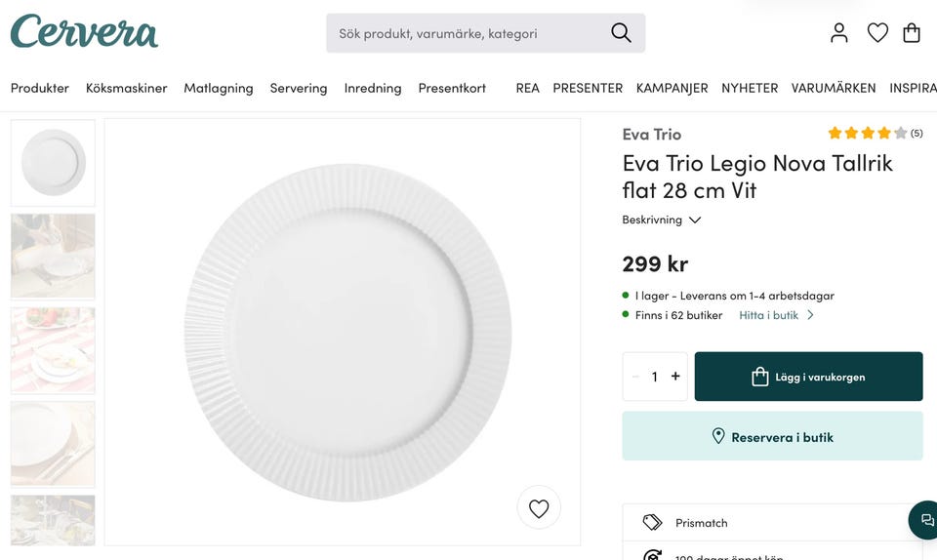Open the user account icon
937x560 pixels.
click(x=839, y=33)
